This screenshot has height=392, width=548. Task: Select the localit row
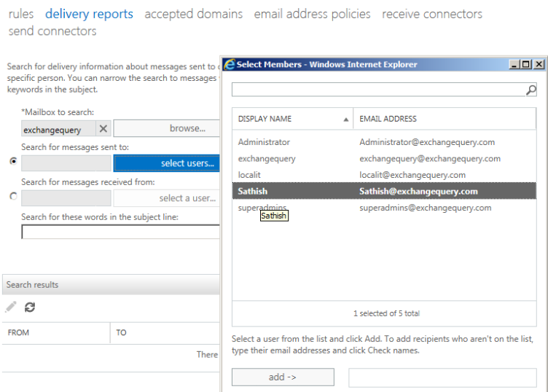(x=384, y=175)
